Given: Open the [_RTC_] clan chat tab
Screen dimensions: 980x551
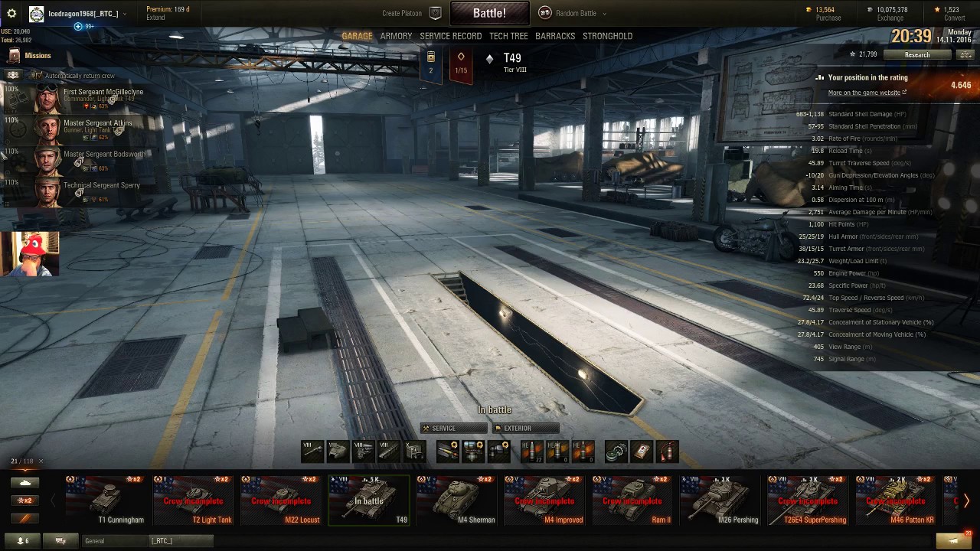Looking at the screenshot, I should point(180,541).
